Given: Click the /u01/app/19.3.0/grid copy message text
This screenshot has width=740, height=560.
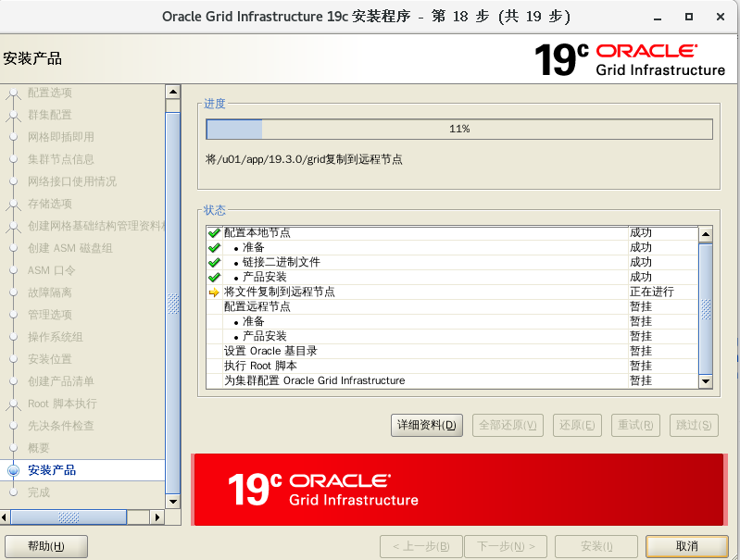Looking at the screenshot, I should 304,159.
